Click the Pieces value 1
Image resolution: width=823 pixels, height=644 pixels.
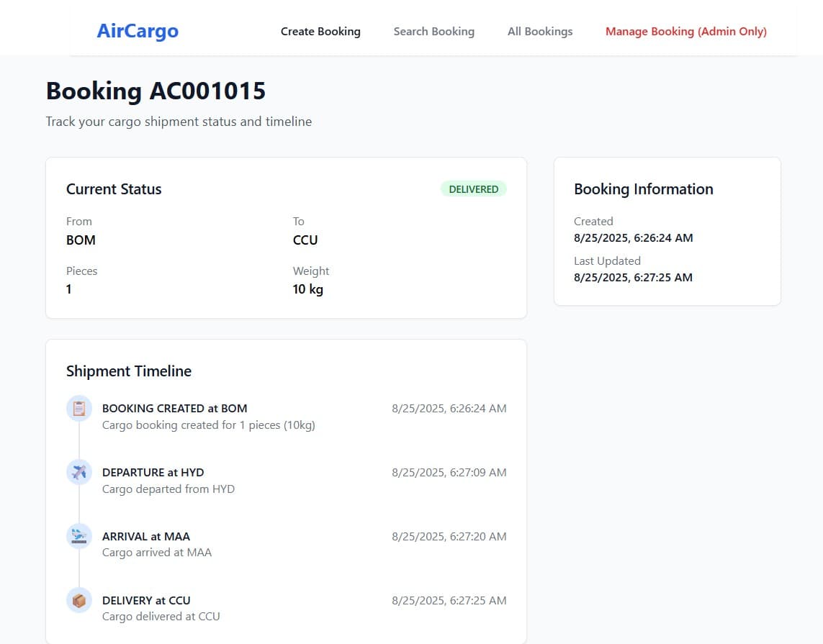68,289
